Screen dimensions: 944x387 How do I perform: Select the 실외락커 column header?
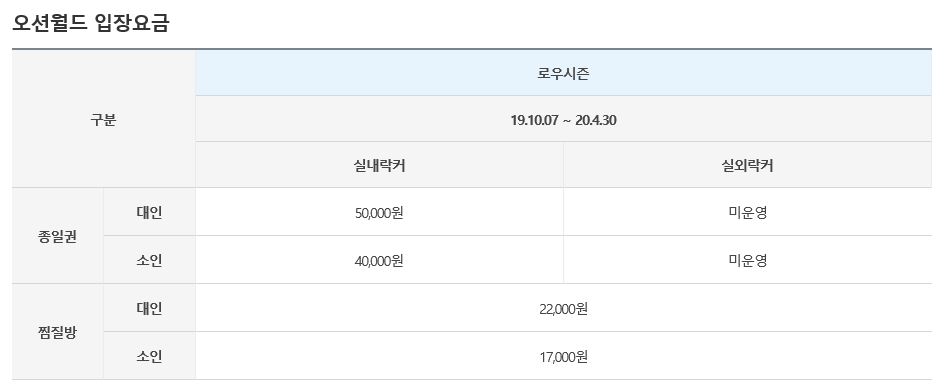click(x=747, y=165)
